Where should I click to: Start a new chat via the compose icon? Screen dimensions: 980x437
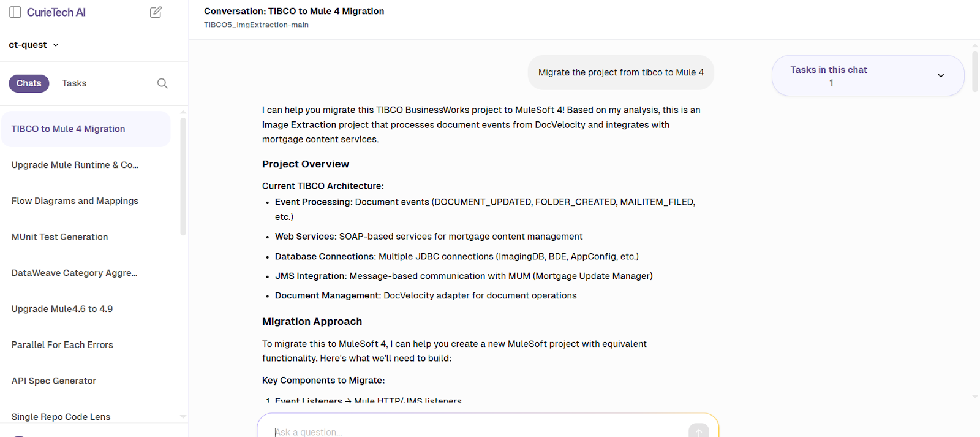[156, 11]
